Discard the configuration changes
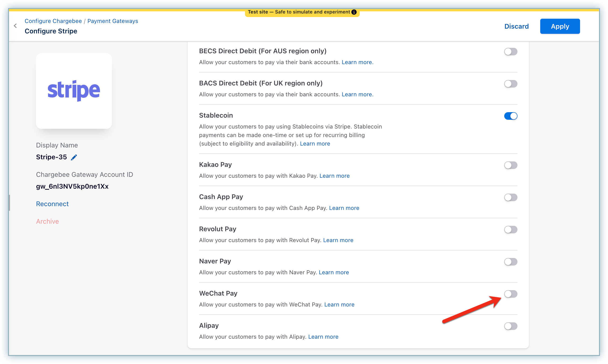The width and height of the screenshot is (608, 364). pyautogui.click(x=516, y=26)
